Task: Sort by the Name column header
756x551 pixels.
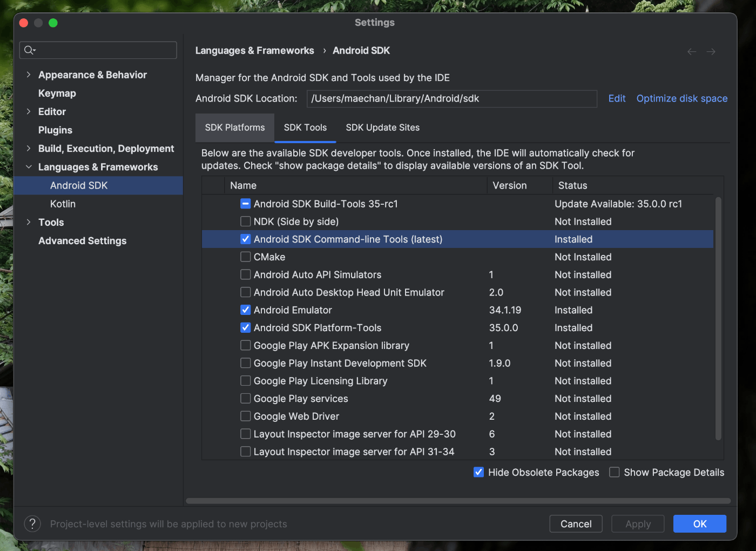Action: tap(355, 185)
